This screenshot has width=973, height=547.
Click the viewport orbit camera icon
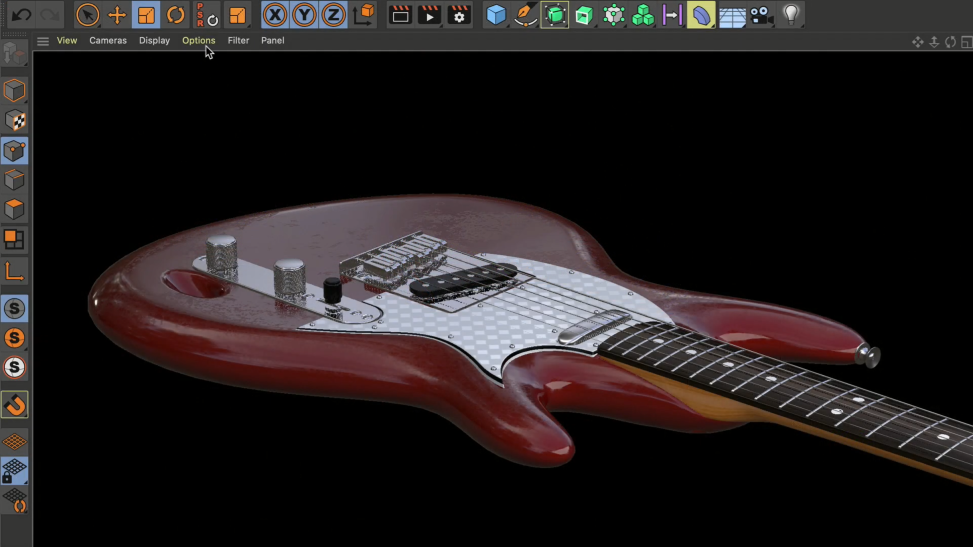(x=950, y=42)
